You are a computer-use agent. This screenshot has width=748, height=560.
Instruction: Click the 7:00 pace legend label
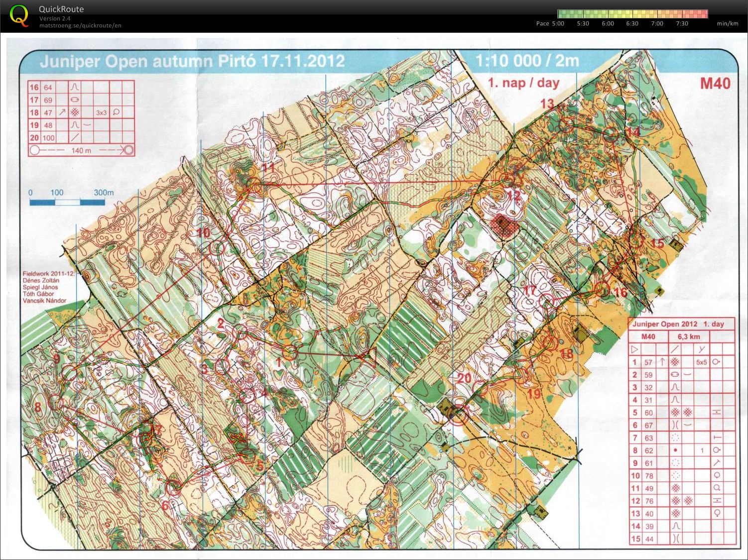coord(657,23)
